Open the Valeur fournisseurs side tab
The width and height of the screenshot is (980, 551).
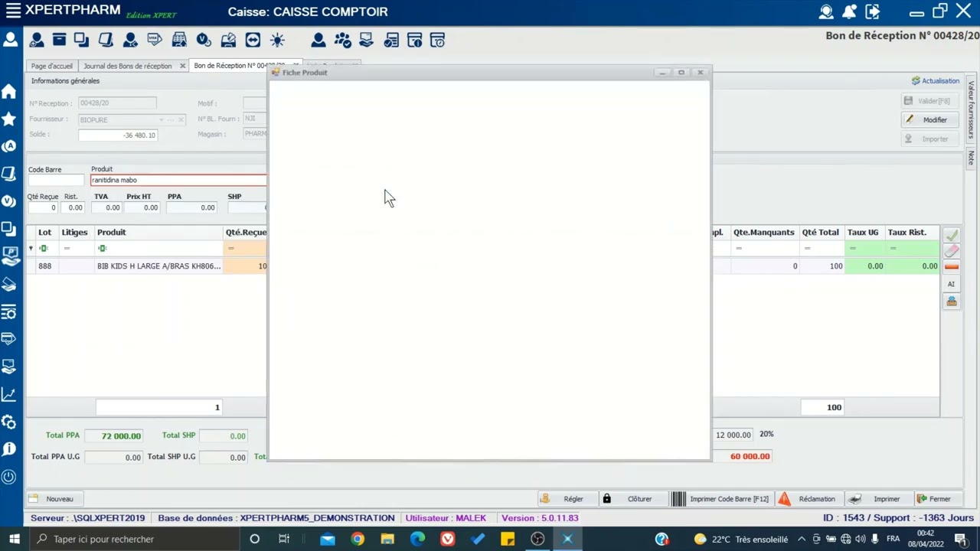tap(971, 110)
